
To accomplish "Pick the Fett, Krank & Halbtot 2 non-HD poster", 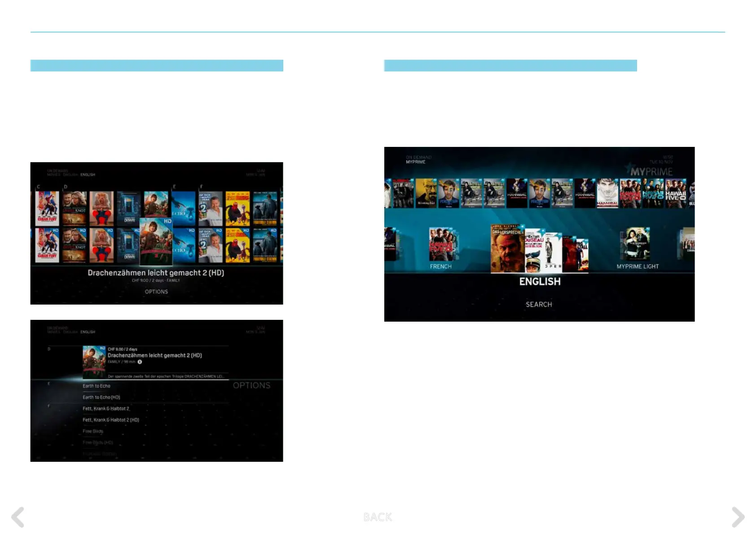I will coord(211,208).
